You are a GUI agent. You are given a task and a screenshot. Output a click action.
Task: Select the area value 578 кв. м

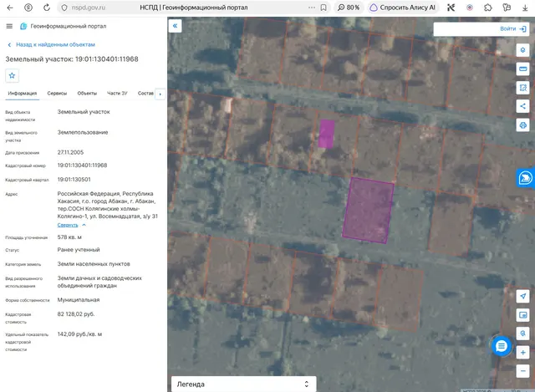coord(69,237)
